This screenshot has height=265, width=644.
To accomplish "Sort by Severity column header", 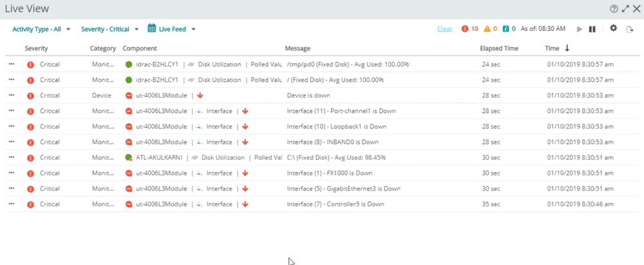I will coord(36,48).
